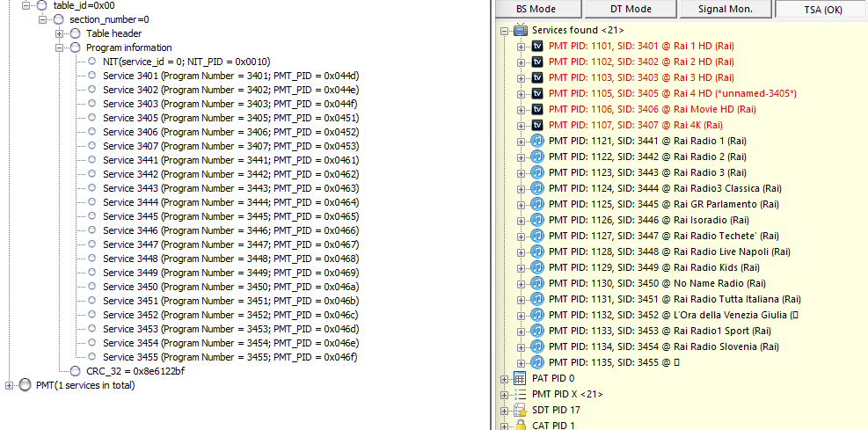The width and height of the screenshot is (868, 430).
Task: Select Service 3401 program row
Action: click(x=230, y=76)
